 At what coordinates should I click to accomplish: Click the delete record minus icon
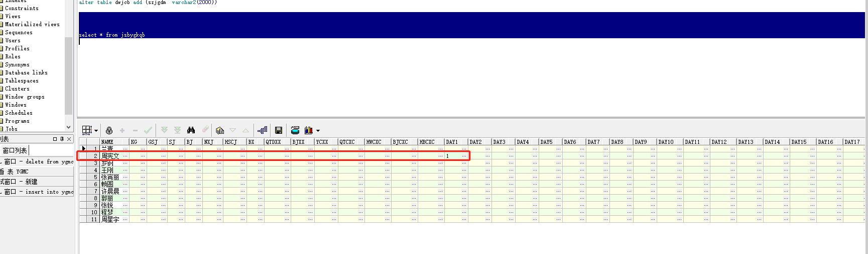tap(135, 130)
